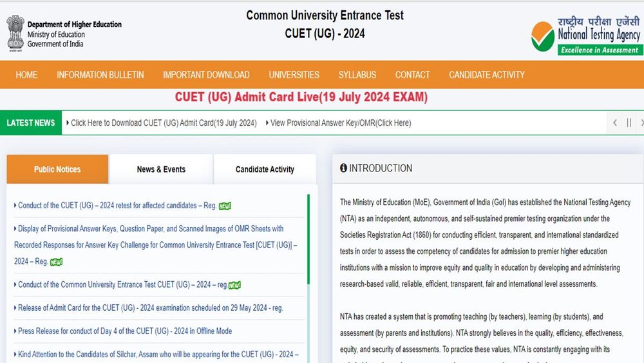The height and width of the screenshot is (363, 644).
Task: Expand the UNIVERSITIES menu
Action: (294, 75)
